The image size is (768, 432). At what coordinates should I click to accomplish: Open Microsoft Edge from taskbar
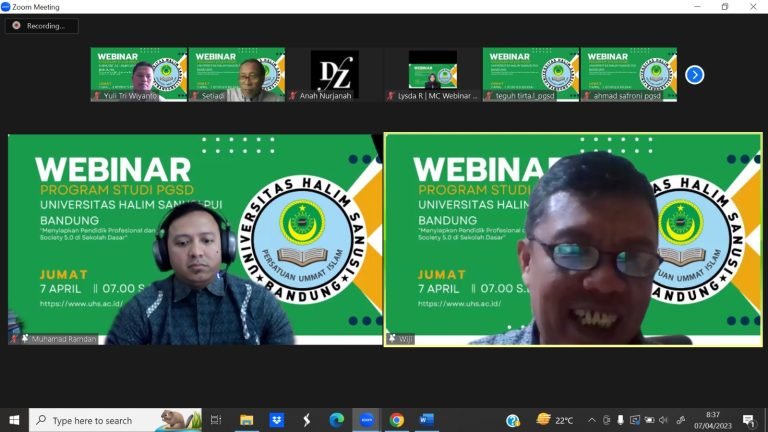[x=336, y=420]
